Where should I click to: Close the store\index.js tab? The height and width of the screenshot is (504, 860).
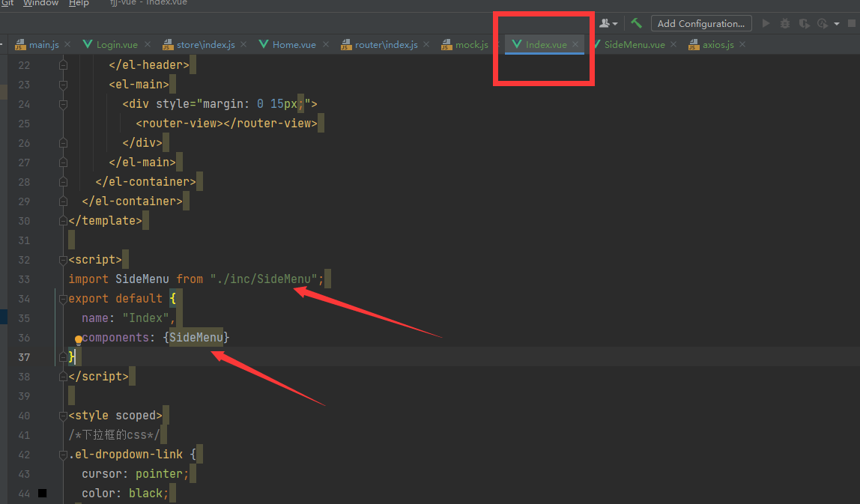coord(243,44)
